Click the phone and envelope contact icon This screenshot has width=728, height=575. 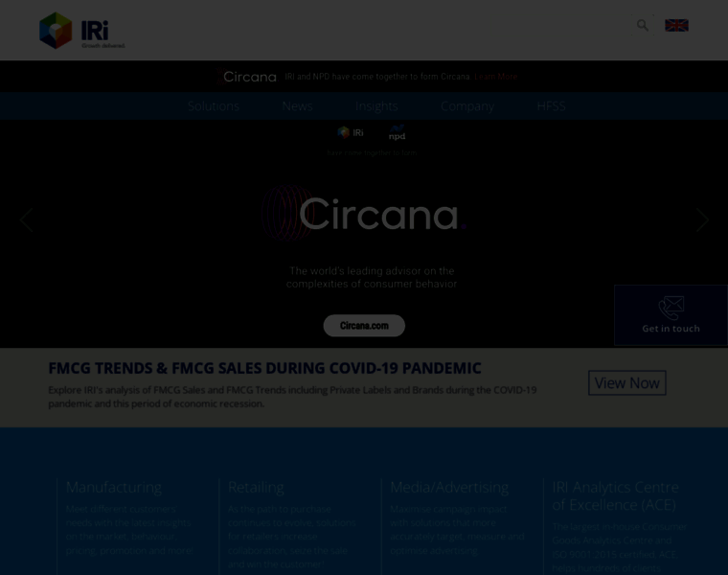671,308
